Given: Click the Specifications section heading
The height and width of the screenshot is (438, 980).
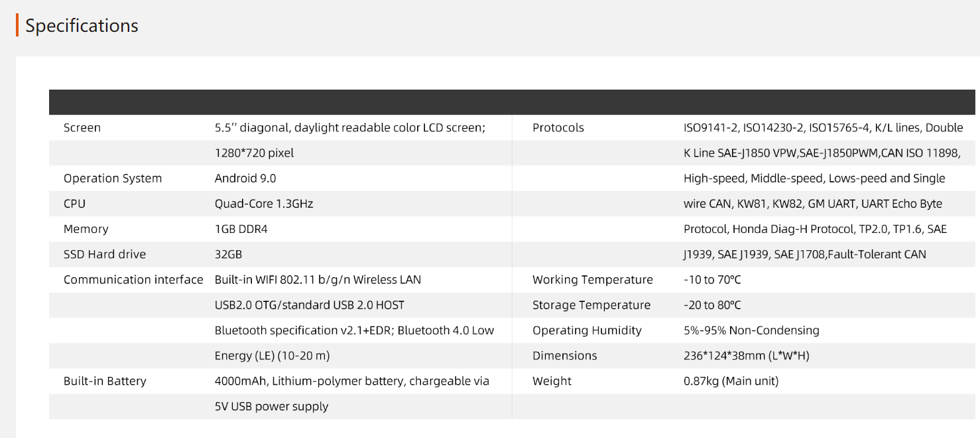Looking at the screenshot, I should [82, 26].
